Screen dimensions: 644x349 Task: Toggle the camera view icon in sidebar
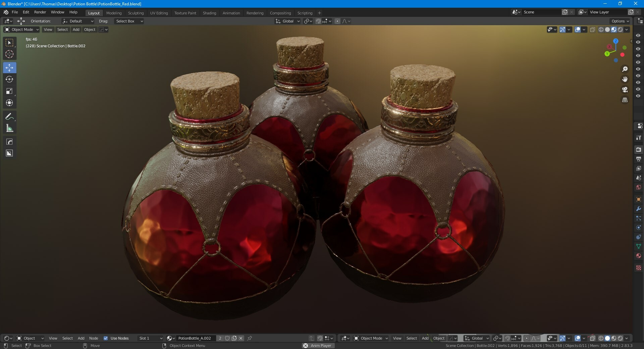point(625,90)
